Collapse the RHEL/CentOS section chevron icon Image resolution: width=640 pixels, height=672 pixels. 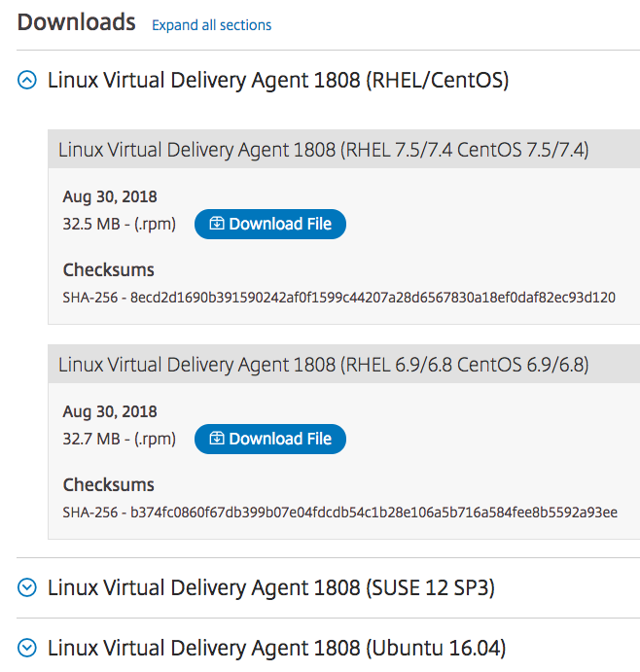click(27, 80)
